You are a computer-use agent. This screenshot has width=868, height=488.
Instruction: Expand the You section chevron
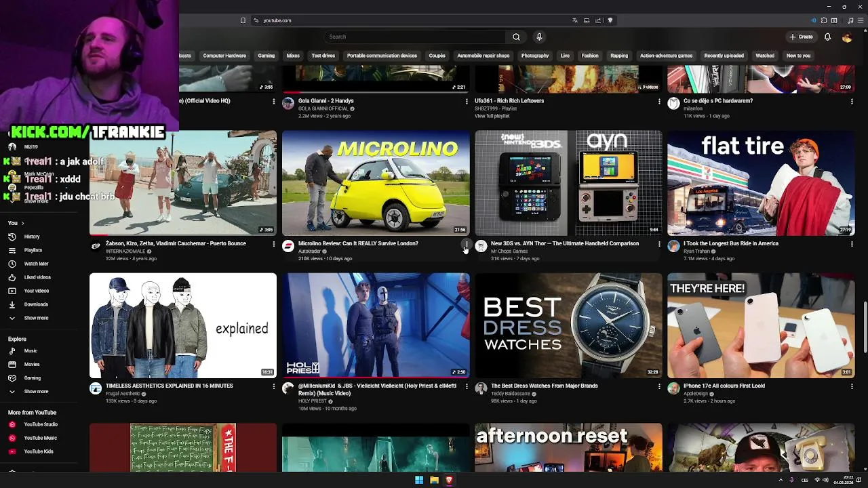pos(22,223)
